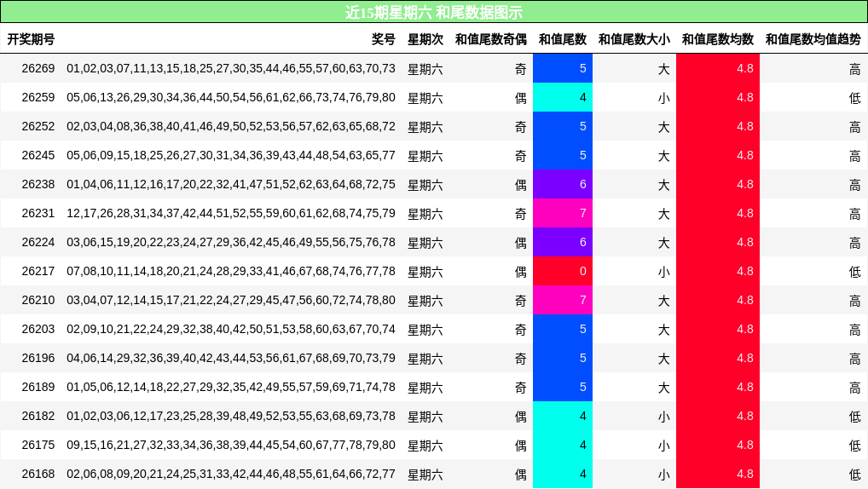Screen dimensions: 868x489
Task: Select the numbers row starting 01,04,06,11,12
Action: (231, 184)
